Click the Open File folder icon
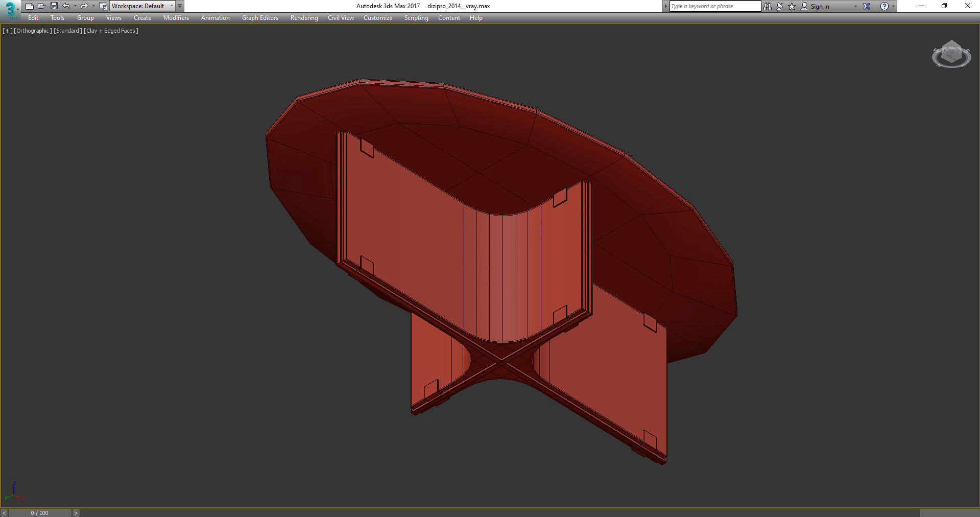The height and width of the screenshot is (517, 980). pos(42,6)
